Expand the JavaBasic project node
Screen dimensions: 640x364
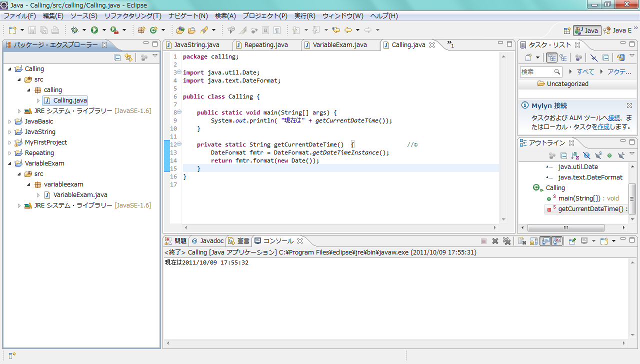click(10, 121)
